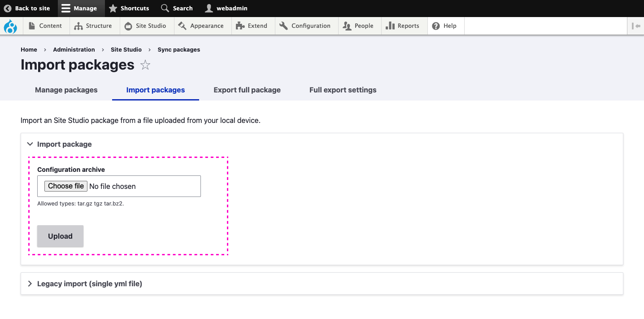Click the webadmin user icon
The image size is (644, 319).
coord(209,8)
